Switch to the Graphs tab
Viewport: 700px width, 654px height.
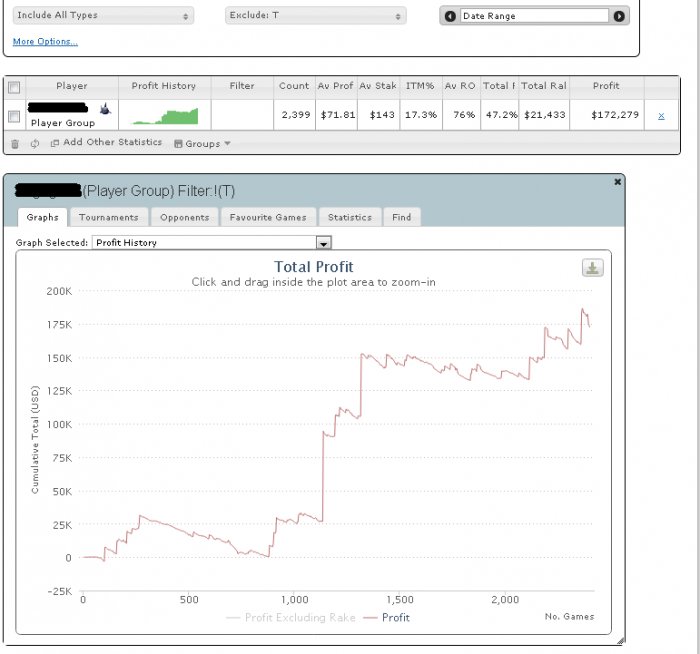coord(42,217)
